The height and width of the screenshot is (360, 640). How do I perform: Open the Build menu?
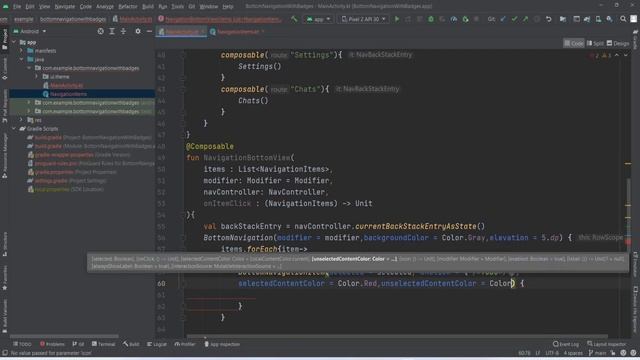click(x=148, y=7)
